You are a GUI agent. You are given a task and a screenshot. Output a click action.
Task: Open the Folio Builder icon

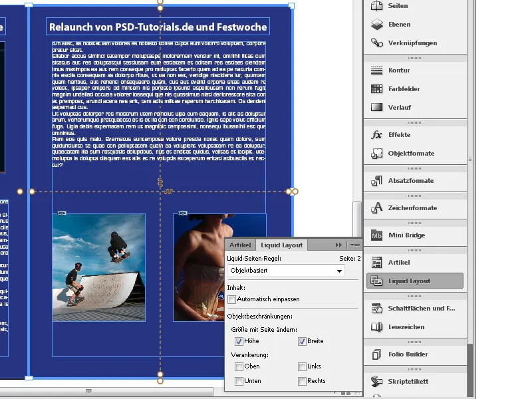(x=376, y=354)
